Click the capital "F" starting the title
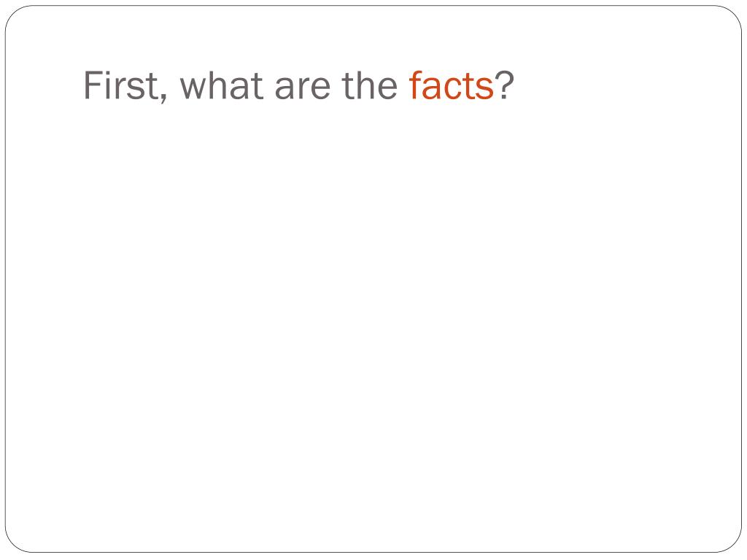Viewport: 747px width, 560px height. [93, 85]
